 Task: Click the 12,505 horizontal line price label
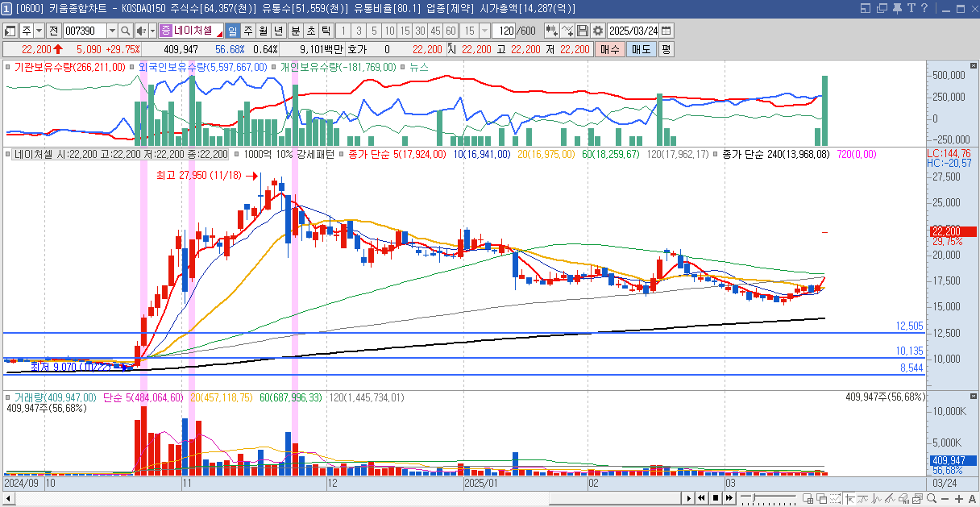click(909, 326)
